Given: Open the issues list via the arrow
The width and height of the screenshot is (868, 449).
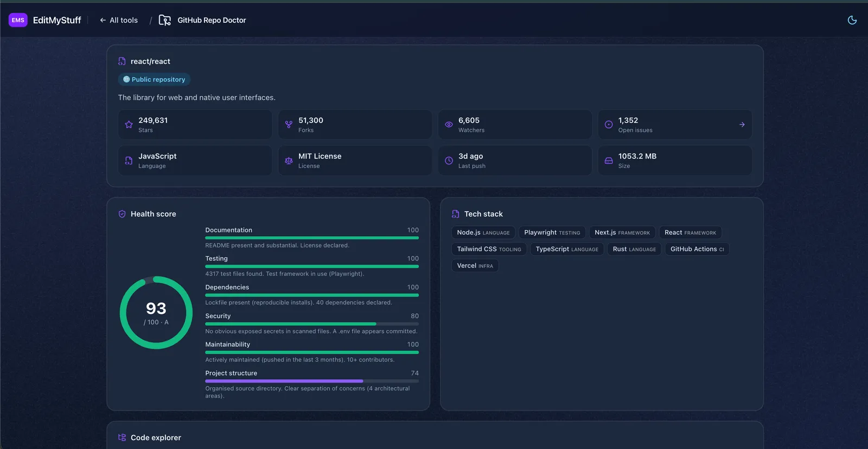Looking at the screenshot, I should pyautogui.click(x=742, y=125).
